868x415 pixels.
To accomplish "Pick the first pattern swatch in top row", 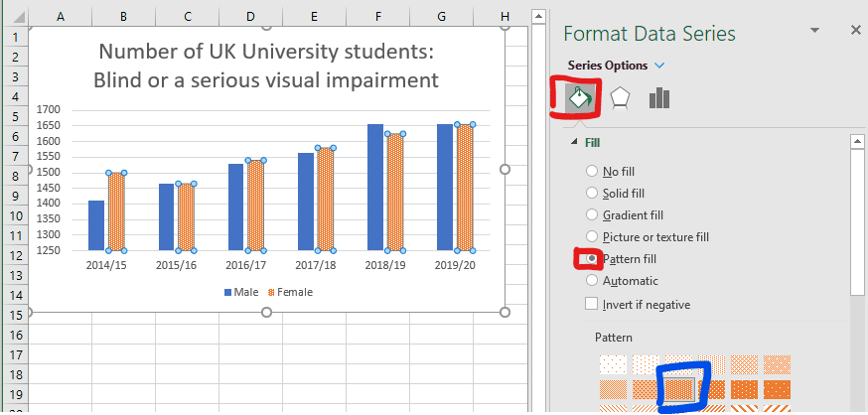I will (611, 364).
